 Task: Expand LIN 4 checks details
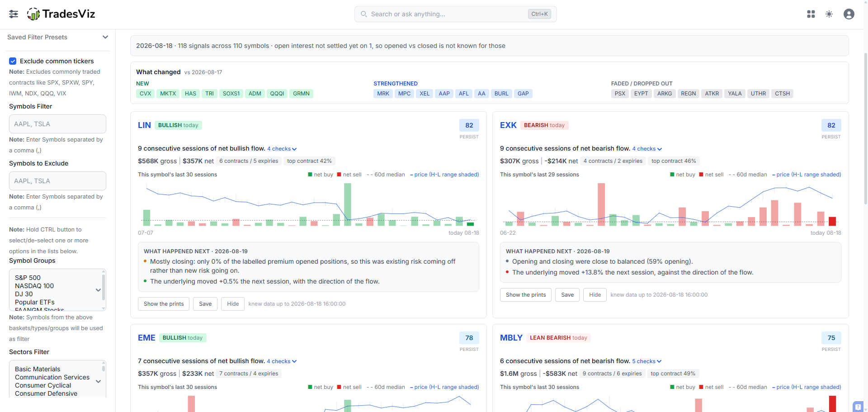(282, 149)
